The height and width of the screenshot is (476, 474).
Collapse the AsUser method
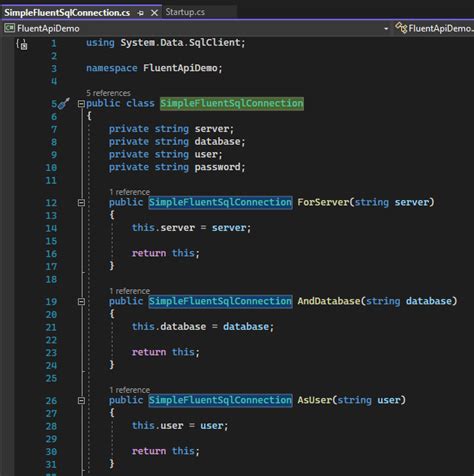click(81, 401)
